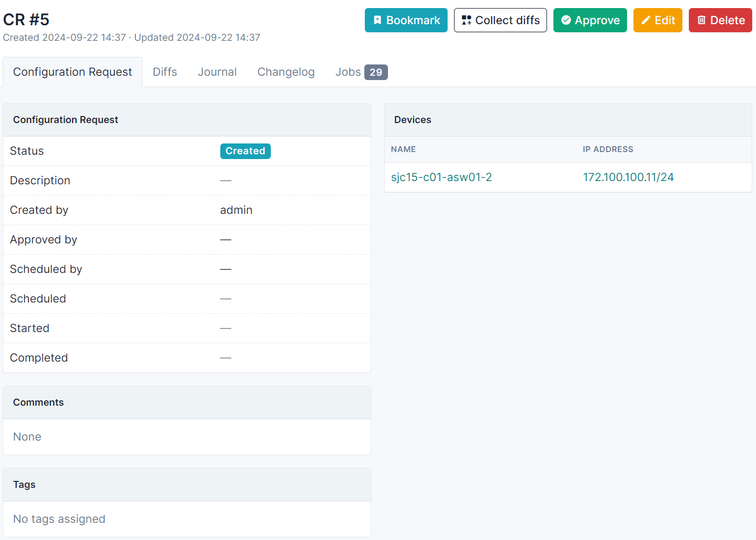This screenshot has width=756, height=540.
Task: Click the NAME column header
Action: point(404,149)
